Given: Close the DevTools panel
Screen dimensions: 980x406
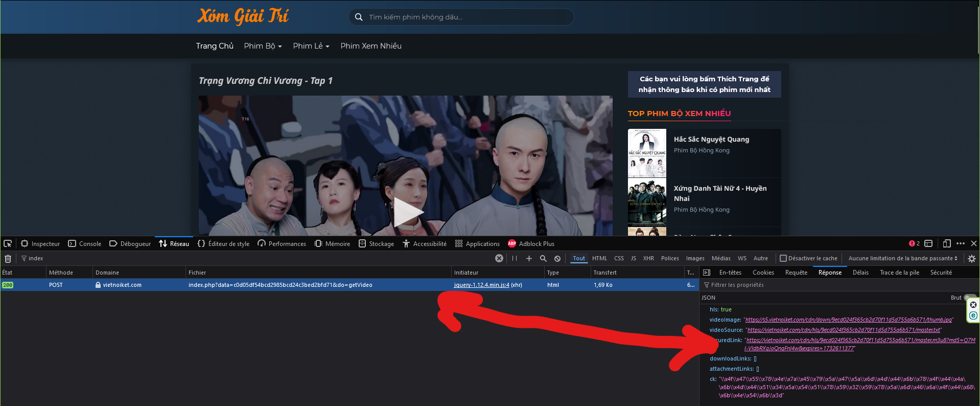Looking at the screenshot, I should click(x=974, y=244).
